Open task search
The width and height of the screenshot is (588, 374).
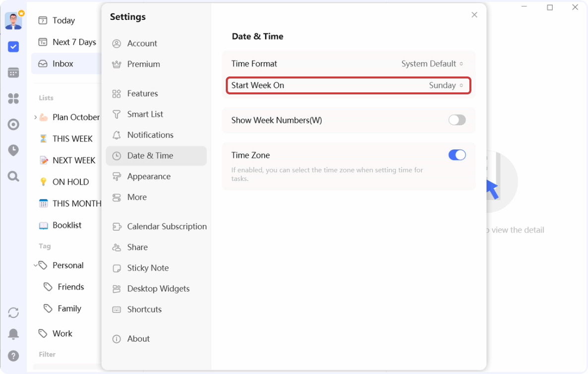[x=13, y=176]
